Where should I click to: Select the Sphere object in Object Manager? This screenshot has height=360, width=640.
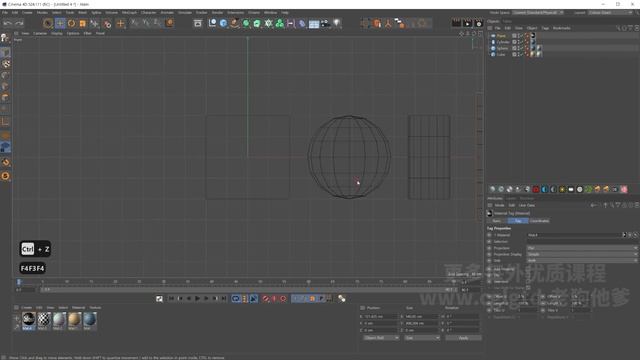(x=502, y=48)
